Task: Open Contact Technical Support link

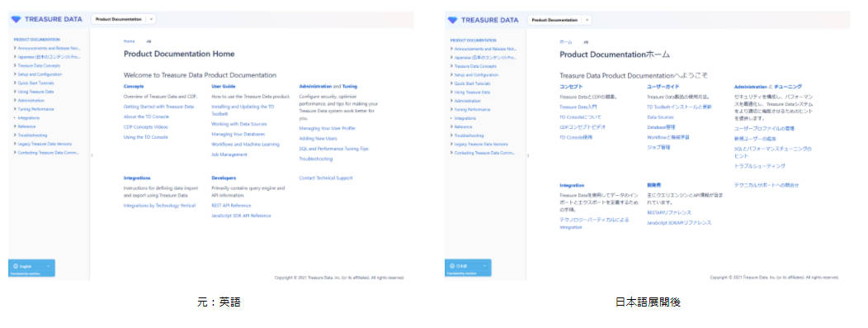Action: (325, 178)
